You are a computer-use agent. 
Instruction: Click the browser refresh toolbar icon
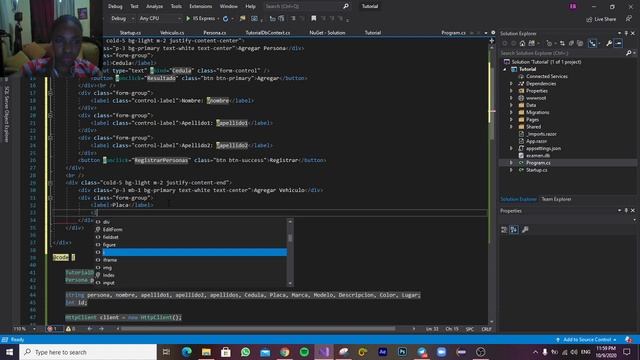pos(225,18)
